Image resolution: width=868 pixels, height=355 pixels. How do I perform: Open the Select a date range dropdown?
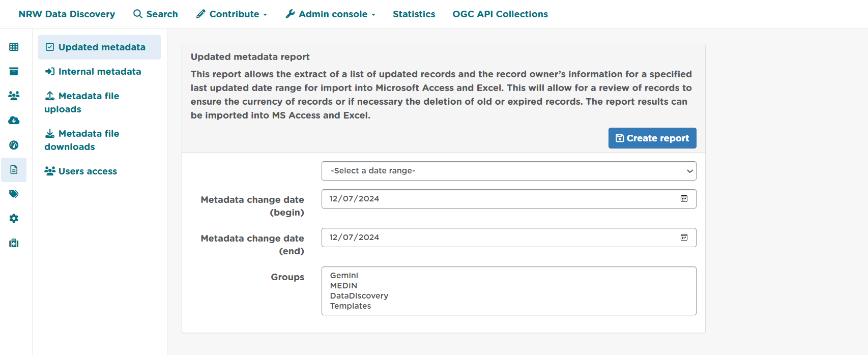[x=509, y=171]
